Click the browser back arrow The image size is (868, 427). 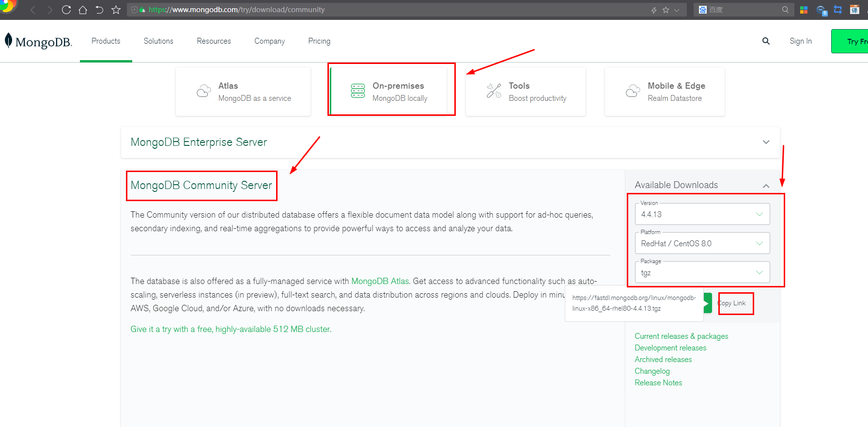point(33,10)
